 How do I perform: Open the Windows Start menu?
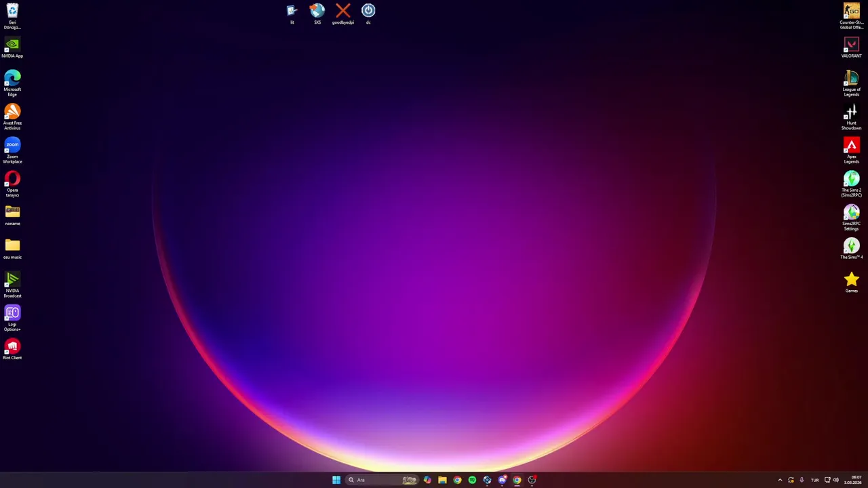[x=336, y=480]
